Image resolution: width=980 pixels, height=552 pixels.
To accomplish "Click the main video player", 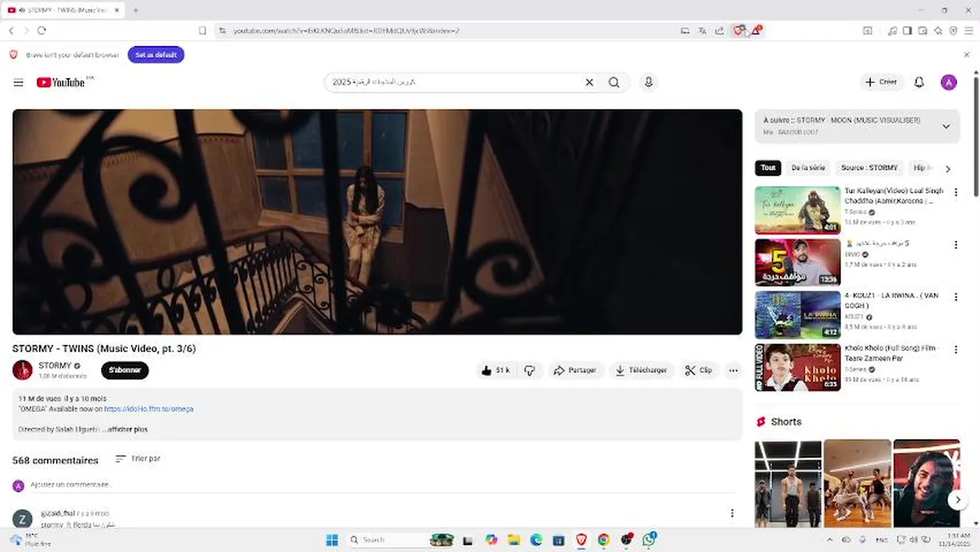I will point(377,222).
